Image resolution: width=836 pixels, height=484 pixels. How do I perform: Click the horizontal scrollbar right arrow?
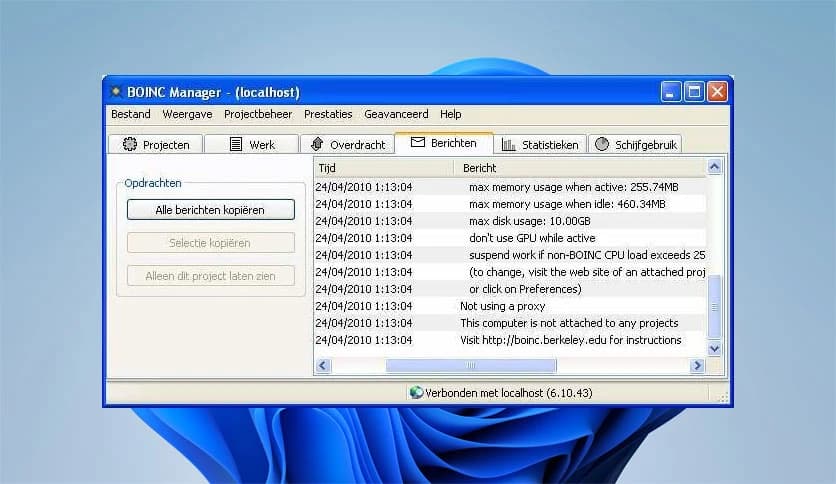tap(697, 366)
